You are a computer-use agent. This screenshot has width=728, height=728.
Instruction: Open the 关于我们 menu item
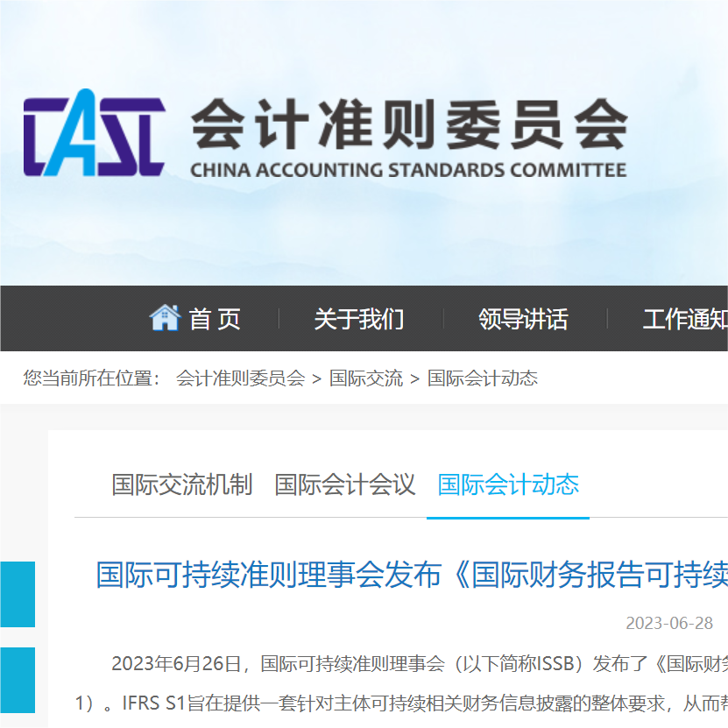click(359, 319)
